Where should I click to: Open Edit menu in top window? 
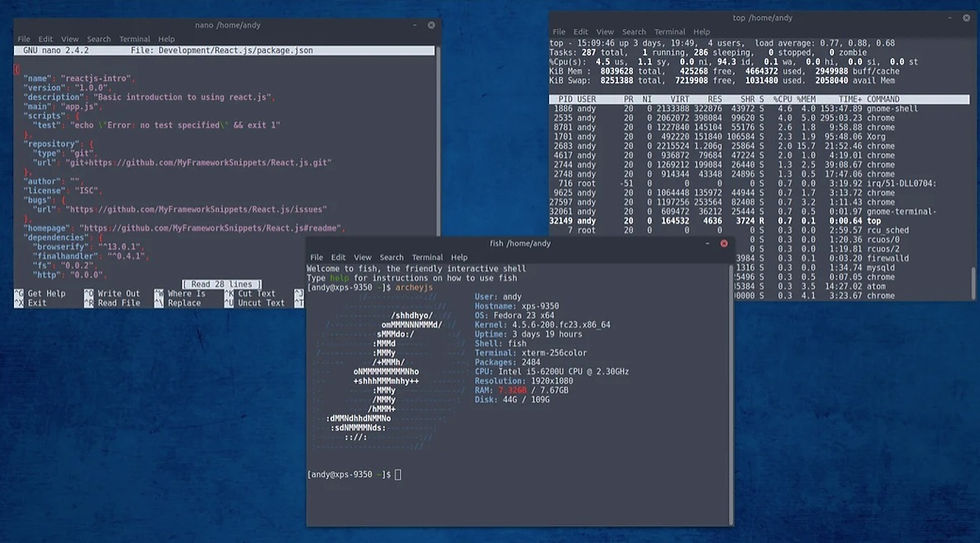point(581,31)
